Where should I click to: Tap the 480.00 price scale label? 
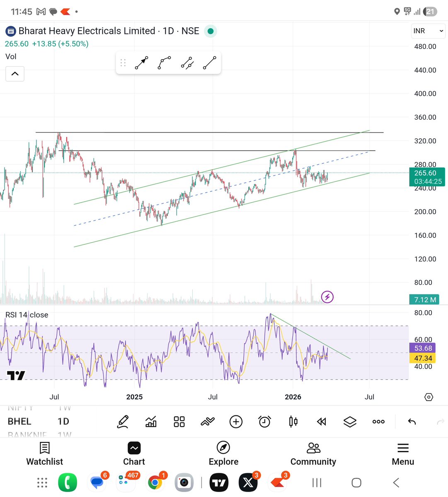coord(425,46)
